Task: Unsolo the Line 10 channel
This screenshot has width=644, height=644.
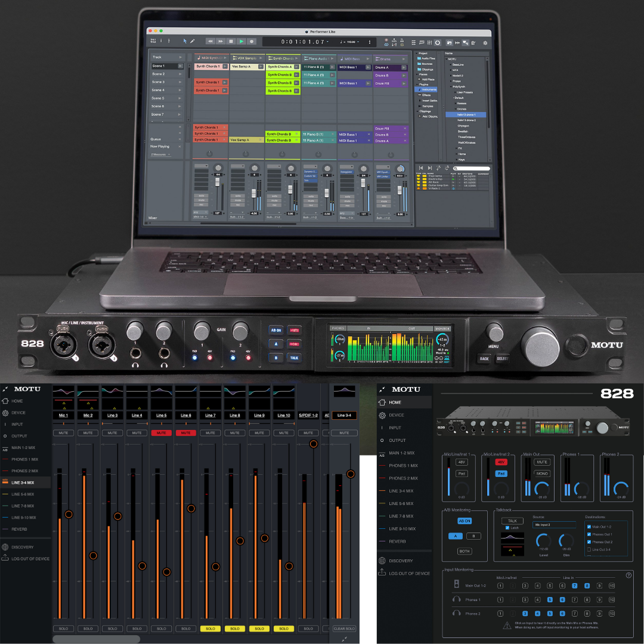Action: click(284, 628)
